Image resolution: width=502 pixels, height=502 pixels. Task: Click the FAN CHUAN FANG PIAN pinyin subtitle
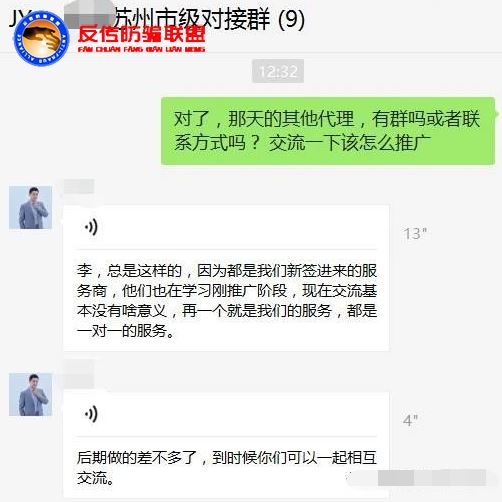click(x=142, y=49)
